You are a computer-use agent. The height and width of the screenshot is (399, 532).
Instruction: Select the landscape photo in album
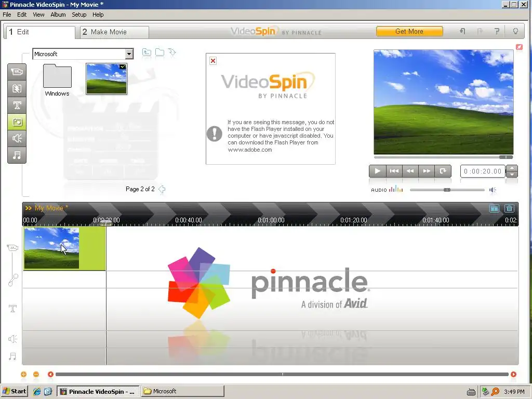tap(107, 78)
